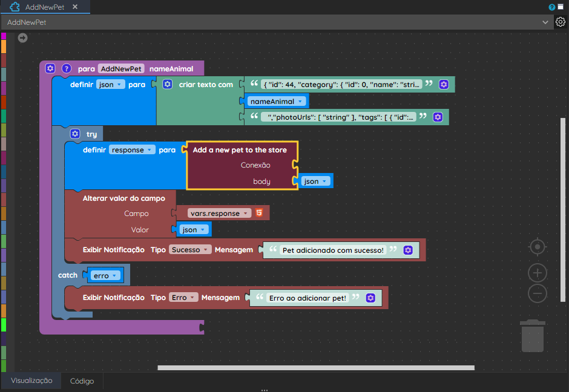Click the vertical workspace scrollbar
The height and width of the screenshot is (392, 569).
[563, 209]
